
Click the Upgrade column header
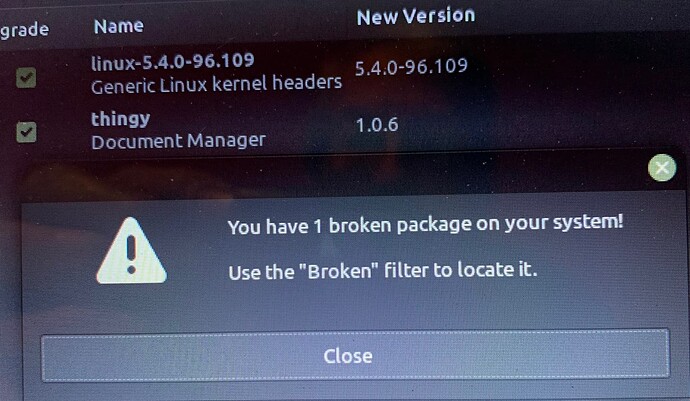24,30
